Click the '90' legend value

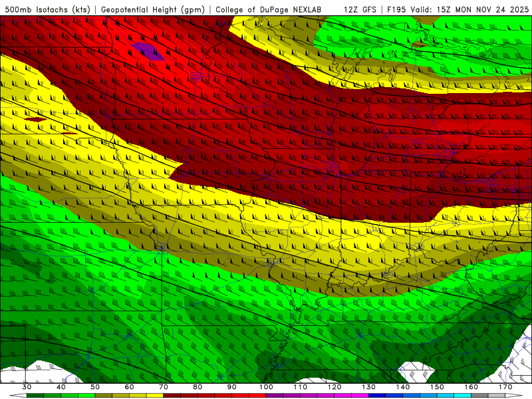pos(232,387)
